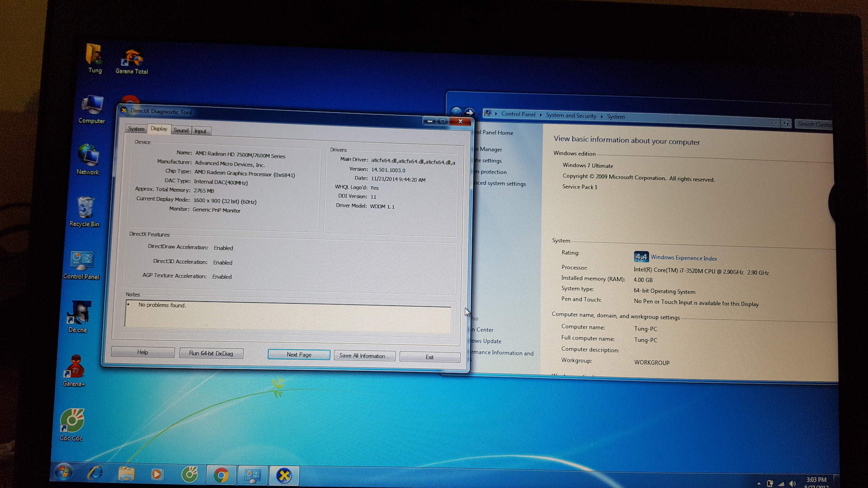Open the Control Panel desktop shortcut
This screenshot has height=488, width=868.
point(81,265)
